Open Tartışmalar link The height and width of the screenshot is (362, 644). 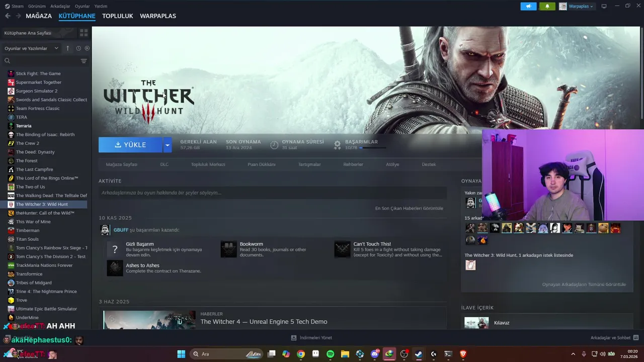coord(309,164)
